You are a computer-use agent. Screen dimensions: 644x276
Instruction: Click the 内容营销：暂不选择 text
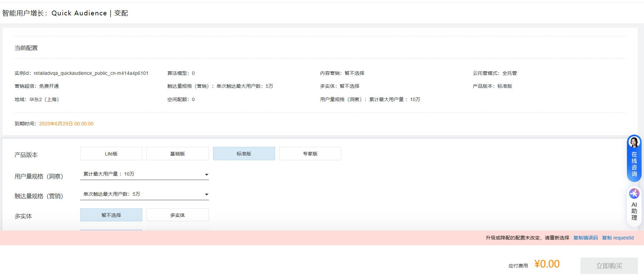[x=342, y=73]
